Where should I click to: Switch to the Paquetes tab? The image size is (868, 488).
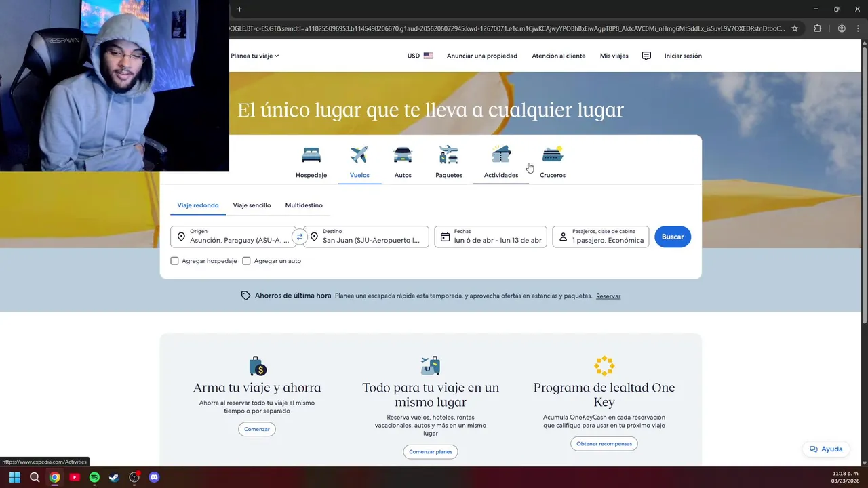click(x=449, y=162)
